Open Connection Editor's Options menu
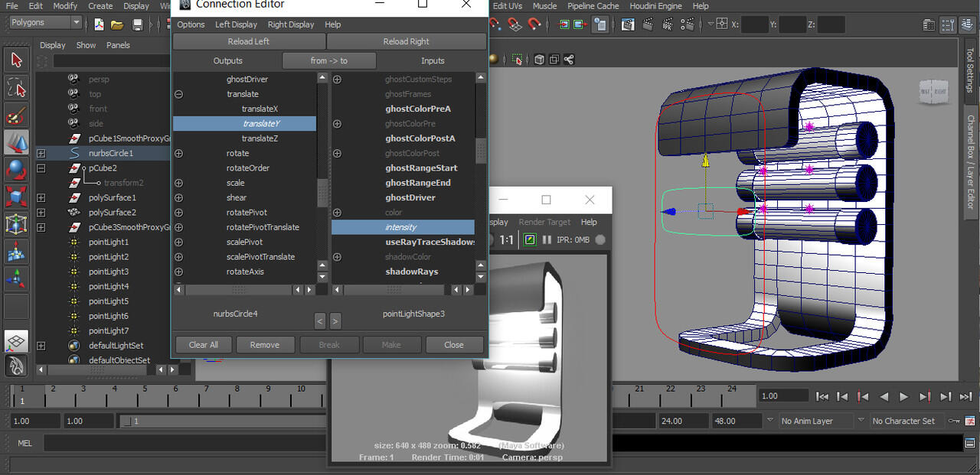This screenshot has height=475, width=980. coord(191,24)
